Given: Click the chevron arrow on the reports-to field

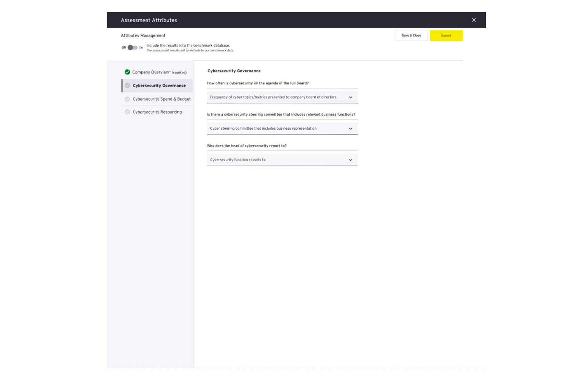Looking at the screenshot, I should [351, 160].
